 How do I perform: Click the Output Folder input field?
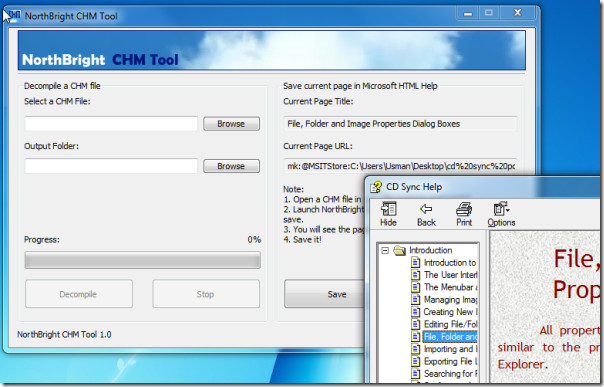coord(111,166)
